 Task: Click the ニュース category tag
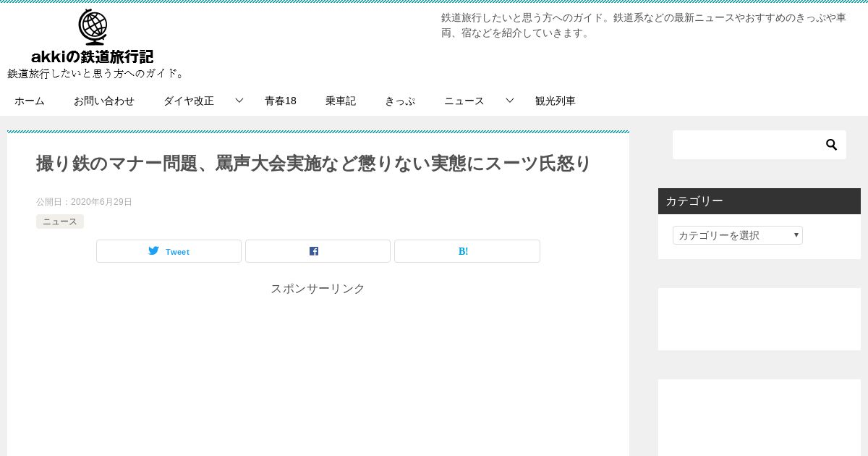(60, 221)
